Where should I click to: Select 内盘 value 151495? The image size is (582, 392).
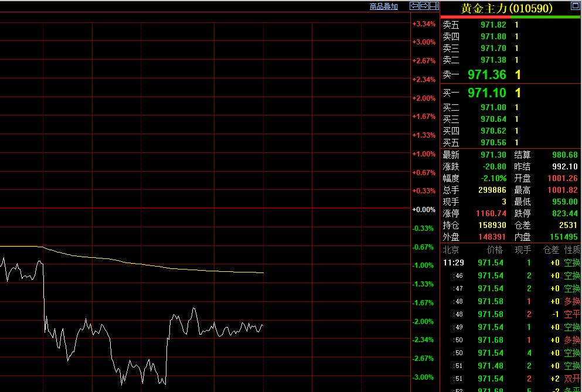pyautogui.click(x=563, y=237)
